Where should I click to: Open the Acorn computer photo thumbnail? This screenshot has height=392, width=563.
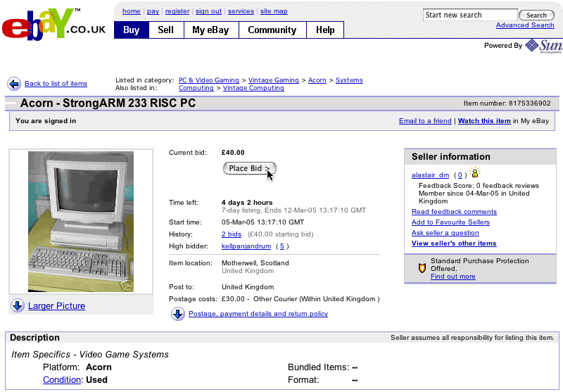pos(80,221)
